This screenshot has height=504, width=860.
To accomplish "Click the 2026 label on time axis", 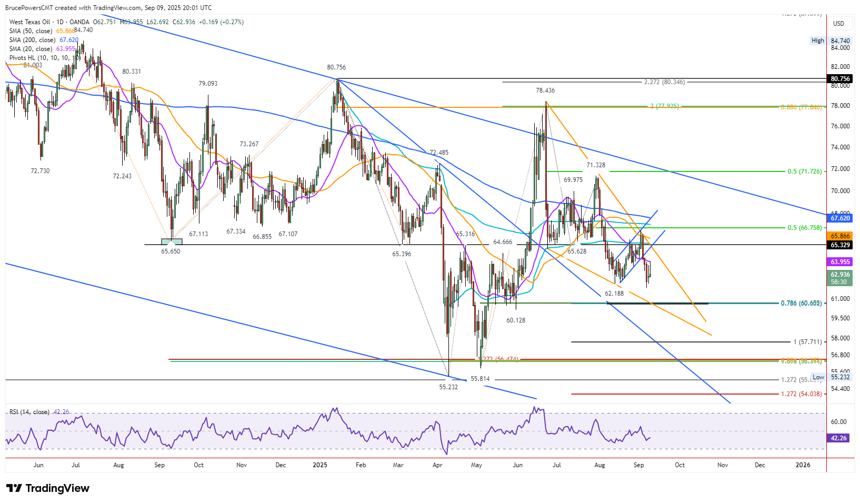I will pyautogui.click(x=803, y=465).
